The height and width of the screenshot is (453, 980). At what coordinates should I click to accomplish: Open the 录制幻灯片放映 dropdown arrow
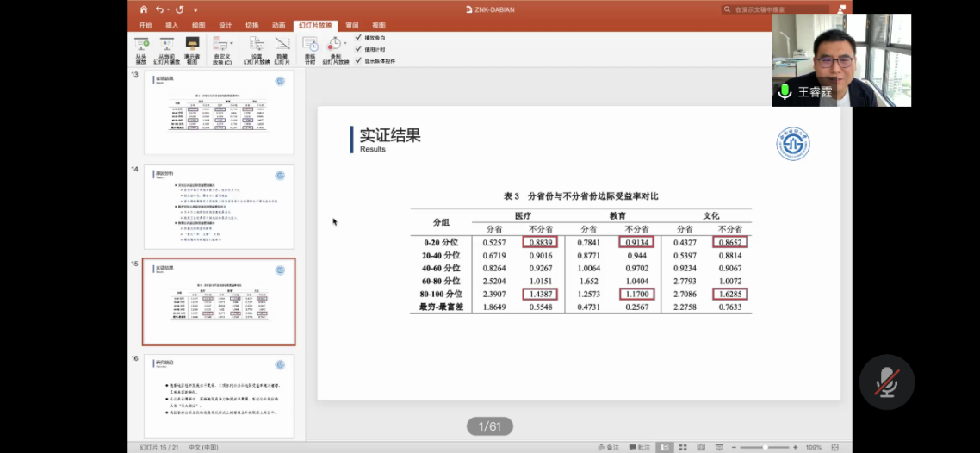click(x=345, y=43)
